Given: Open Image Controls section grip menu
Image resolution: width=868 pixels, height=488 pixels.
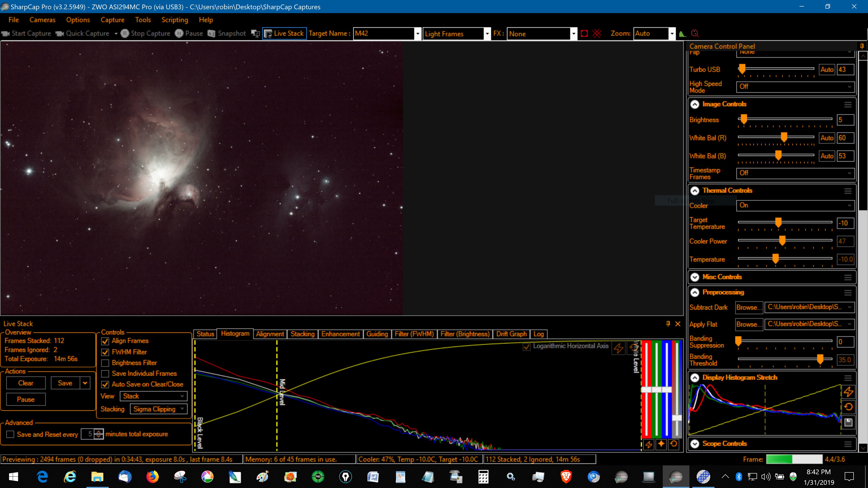Looking at the screenshot, I should [x=848, y=104].
